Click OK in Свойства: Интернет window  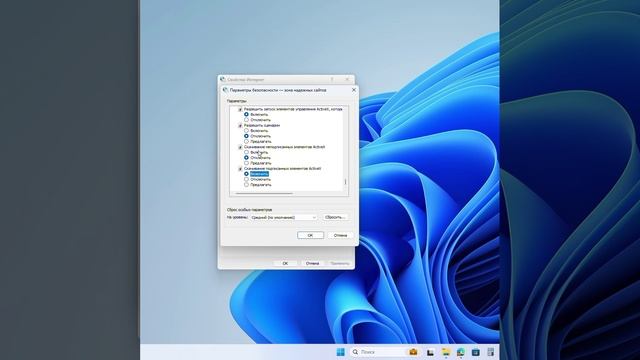[285, 263]
